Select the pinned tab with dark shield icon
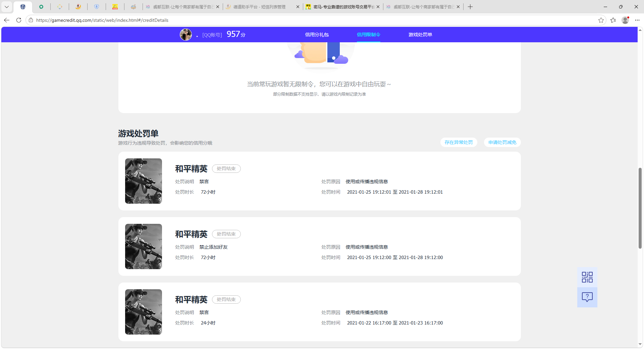 pyautogui.click(x=23, y=7)
